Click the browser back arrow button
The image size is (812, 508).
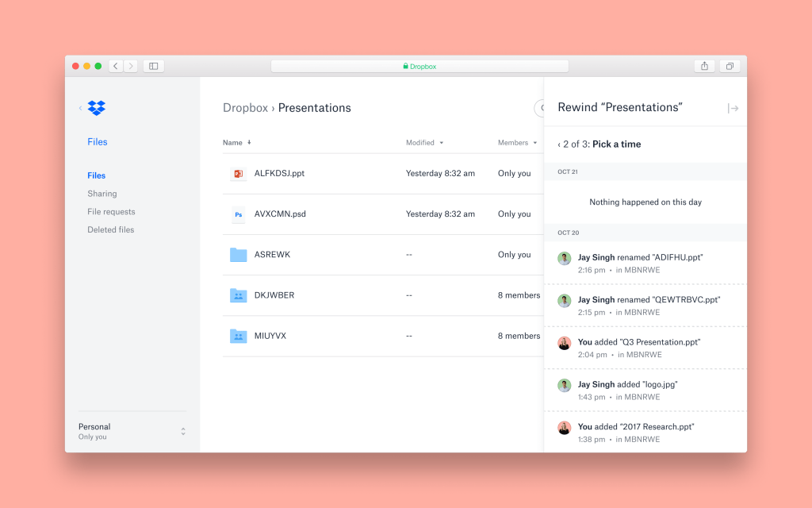116,66
